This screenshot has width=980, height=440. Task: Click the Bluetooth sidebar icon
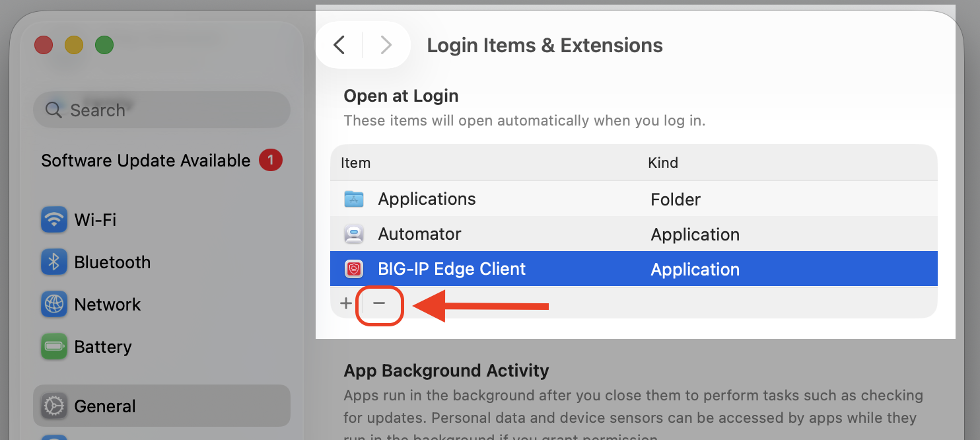click(53, 262)
